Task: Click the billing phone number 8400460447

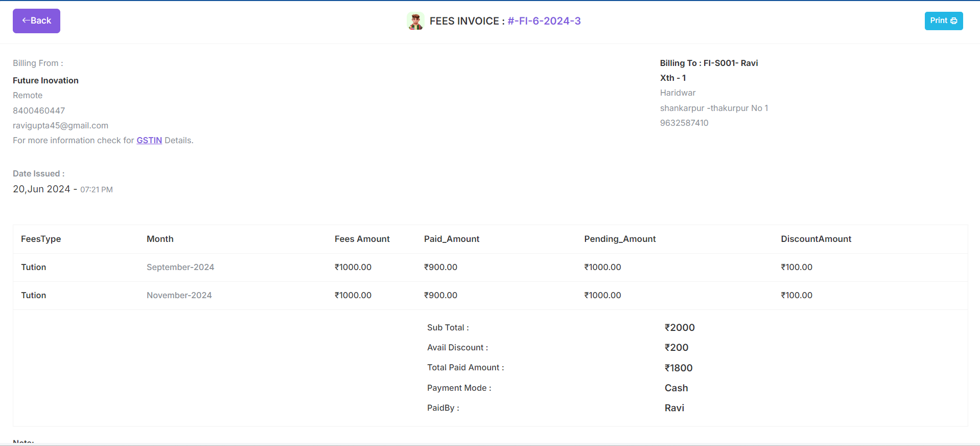Action: [39, 111]
